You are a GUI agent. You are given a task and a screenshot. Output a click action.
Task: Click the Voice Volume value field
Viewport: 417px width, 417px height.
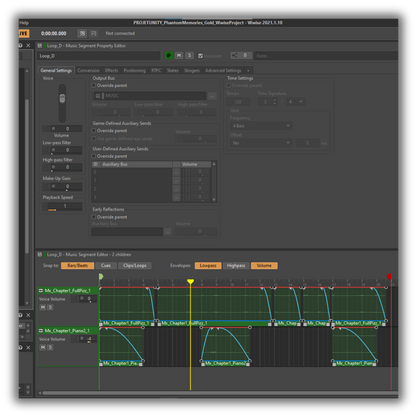coord(66,129)
